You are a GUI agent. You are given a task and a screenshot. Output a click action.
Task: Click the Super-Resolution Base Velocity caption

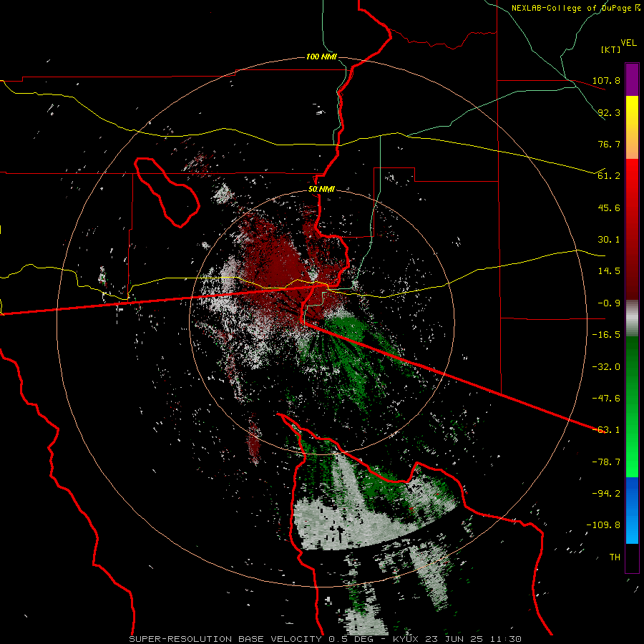click(x=326, y=639)
